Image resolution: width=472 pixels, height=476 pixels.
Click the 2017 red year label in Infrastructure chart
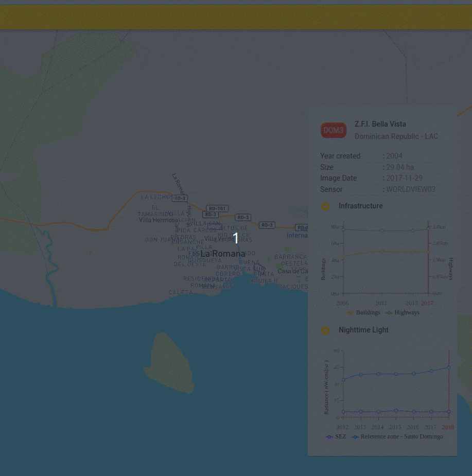427,303
